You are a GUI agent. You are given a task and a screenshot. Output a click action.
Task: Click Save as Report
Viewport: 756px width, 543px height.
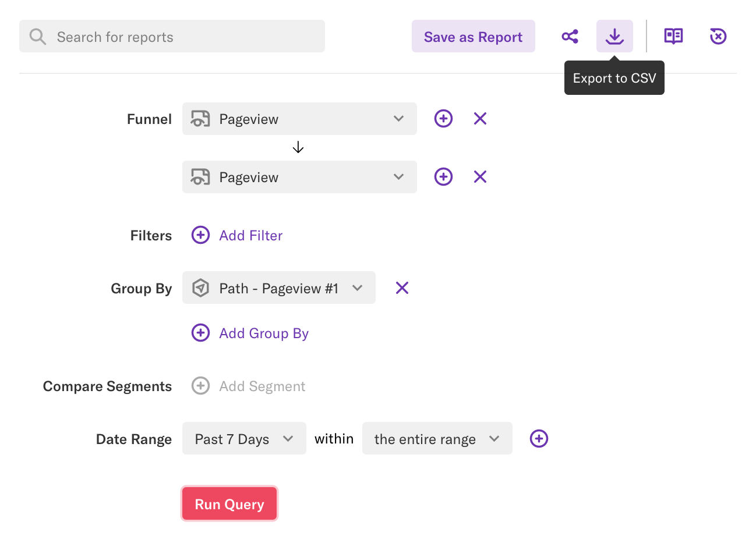473,36
